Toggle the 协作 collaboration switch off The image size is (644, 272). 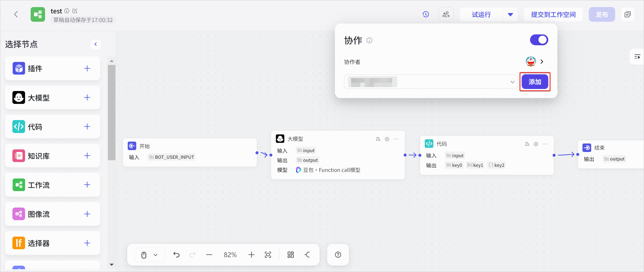[539, 40]
